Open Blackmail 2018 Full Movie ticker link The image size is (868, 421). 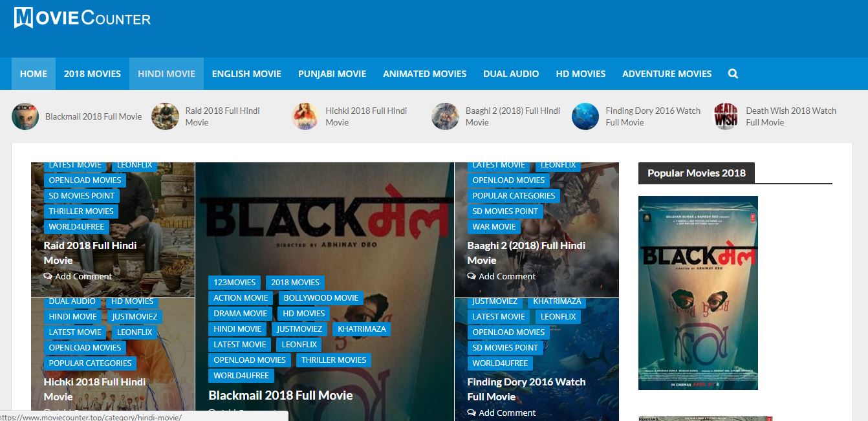click(93, 116)
